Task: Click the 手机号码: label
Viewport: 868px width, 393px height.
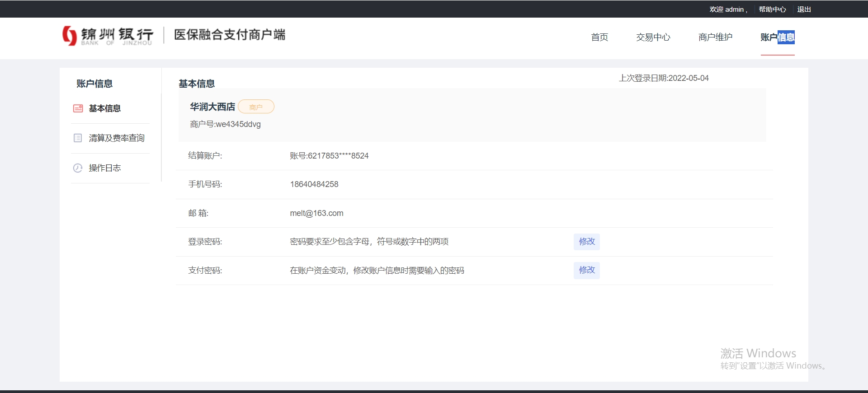Action: [205, 184]
